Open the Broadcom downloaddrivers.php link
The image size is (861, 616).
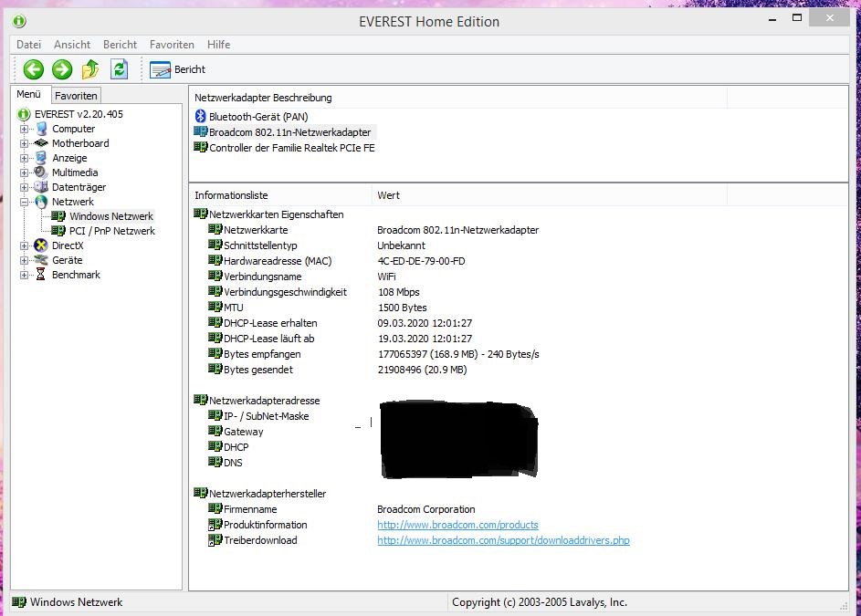pyautogui.click(x=503, y=540)
